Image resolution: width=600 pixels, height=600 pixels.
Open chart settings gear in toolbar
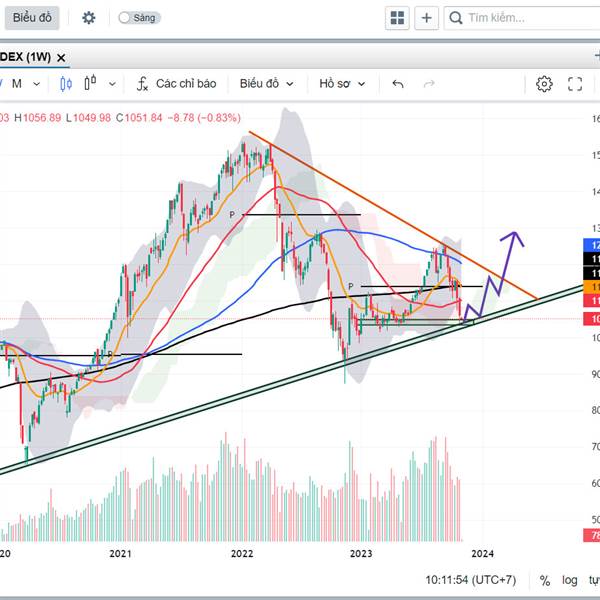(x=544, y=84)
